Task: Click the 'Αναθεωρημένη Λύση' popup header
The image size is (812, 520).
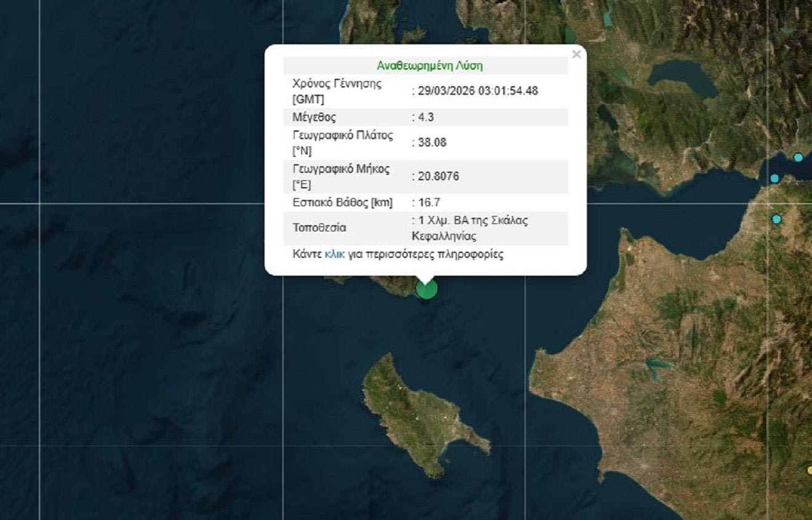Action: 429,66
